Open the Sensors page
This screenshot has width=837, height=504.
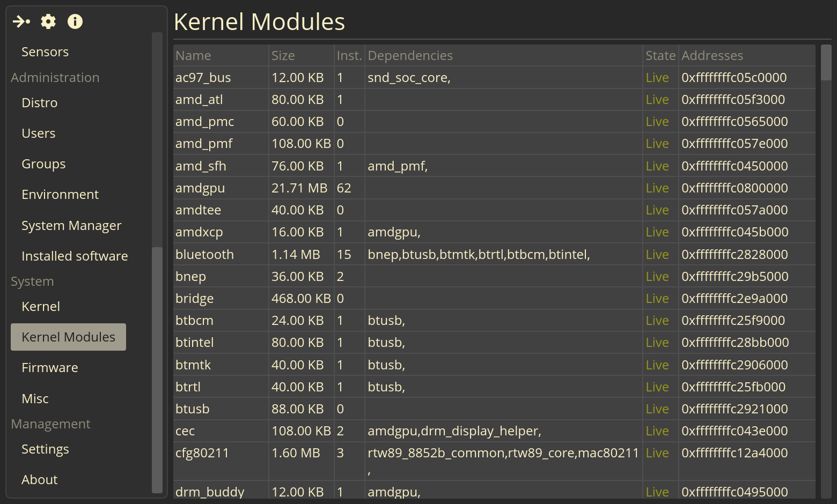tap(45, 52)
